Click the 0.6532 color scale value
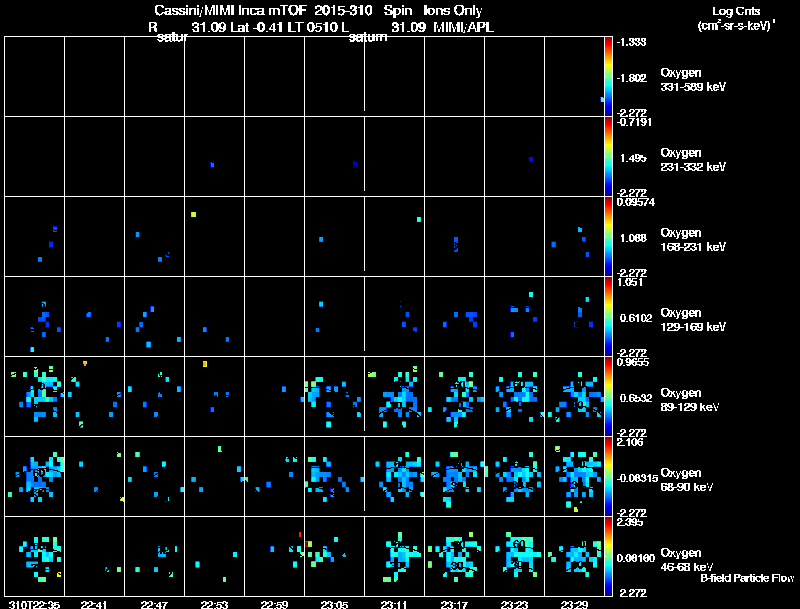The height and width of the screenshot is (609, 800). (x=636, y=398)
